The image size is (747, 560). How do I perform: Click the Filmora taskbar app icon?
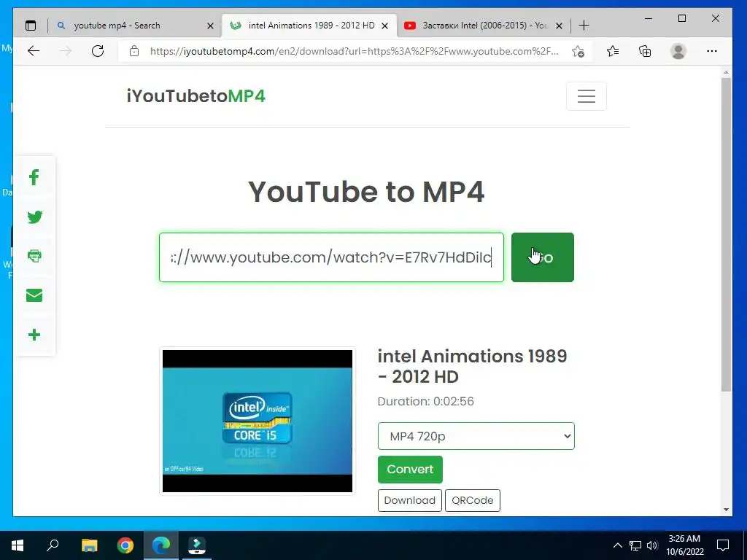197,545
